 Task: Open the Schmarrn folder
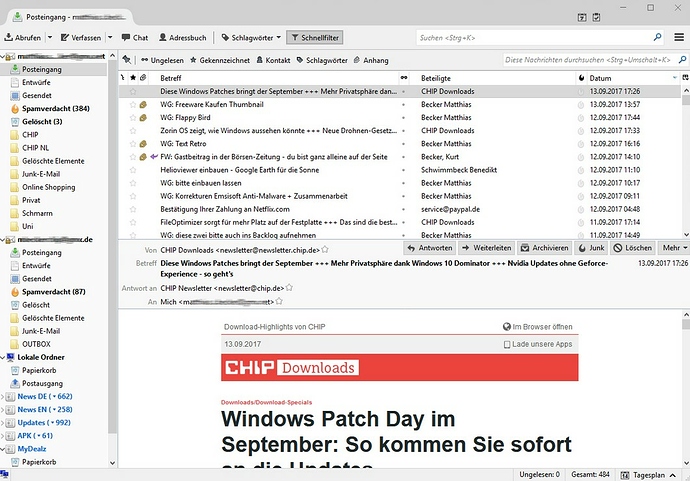(x=37, y=213)
